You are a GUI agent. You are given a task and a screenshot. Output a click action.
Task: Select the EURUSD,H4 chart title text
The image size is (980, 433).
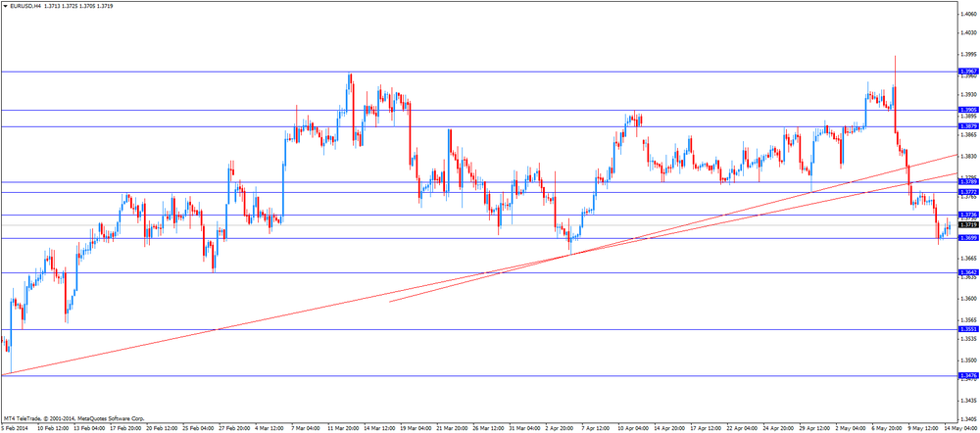[x=25, y=5]
